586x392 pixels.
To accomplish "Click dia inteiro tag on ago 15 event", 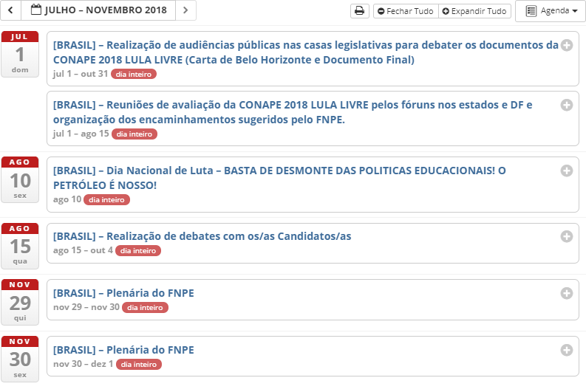I will [x=138, y=251].
